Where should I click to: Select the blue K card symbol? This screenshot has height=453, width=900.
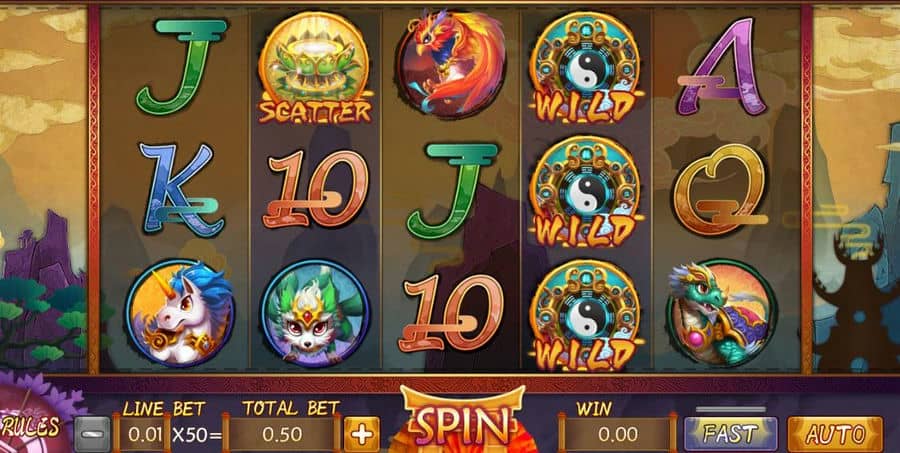click(x=179, y=189)
